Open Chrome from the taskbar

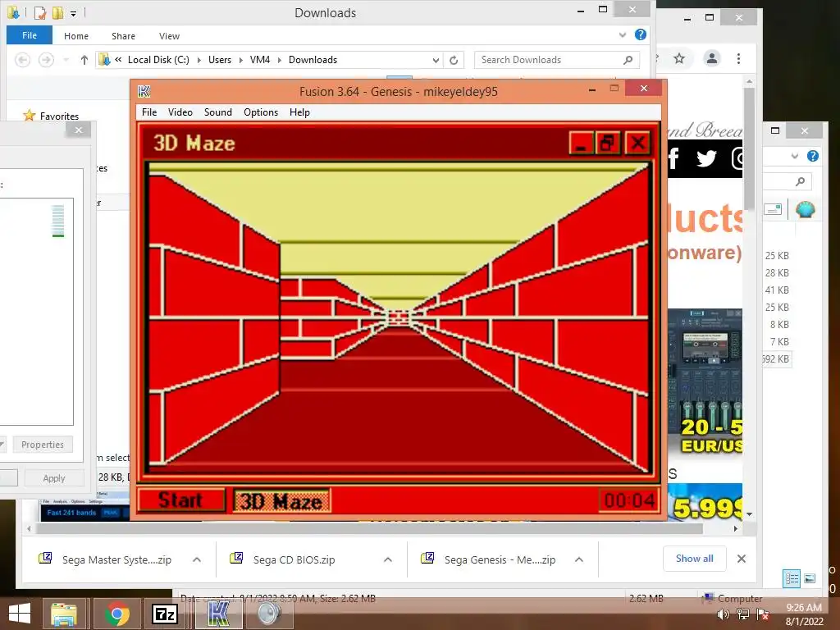click(x=116, y=614)
